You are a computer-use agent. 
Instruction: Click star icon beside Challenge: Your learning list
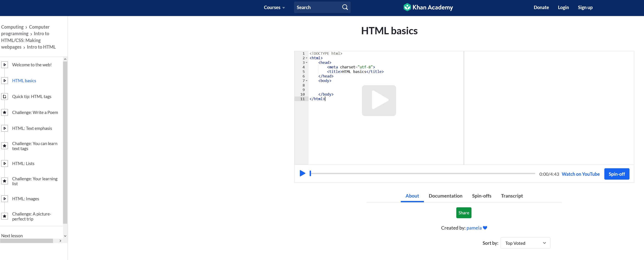pyautogui.click(x=5, y=181)
